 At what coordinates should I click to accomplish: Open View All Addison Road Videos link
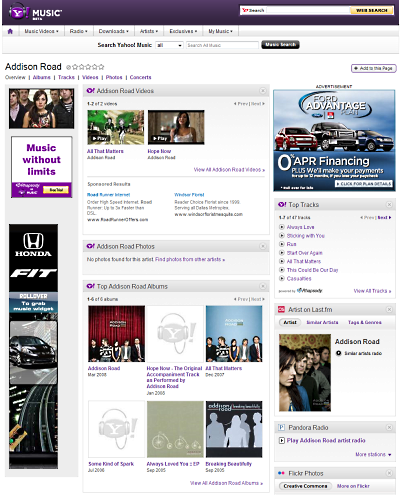tap(229, 170)
